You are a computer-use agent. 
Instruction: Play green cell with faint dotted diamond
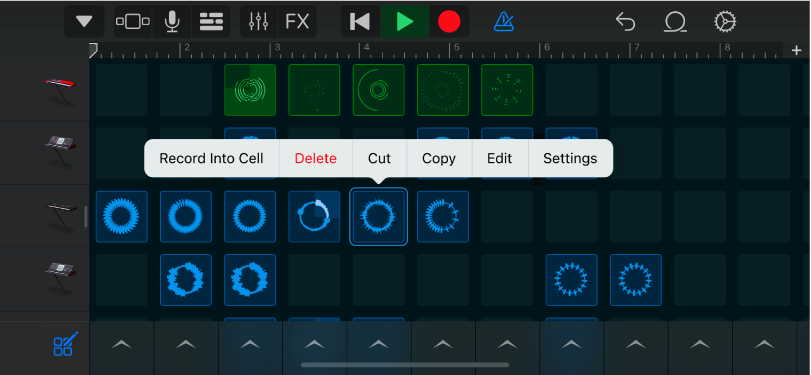click(314, 90)
